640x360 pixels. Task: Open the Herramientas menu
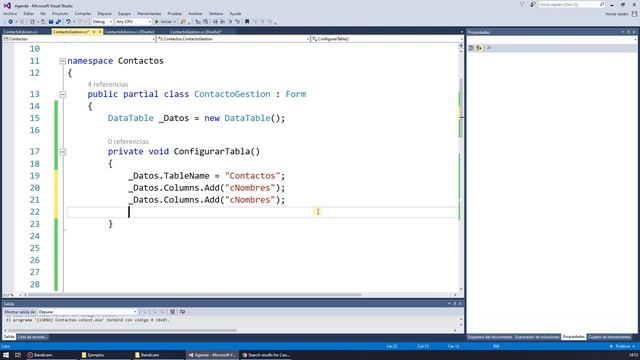(x=149, y=13)
